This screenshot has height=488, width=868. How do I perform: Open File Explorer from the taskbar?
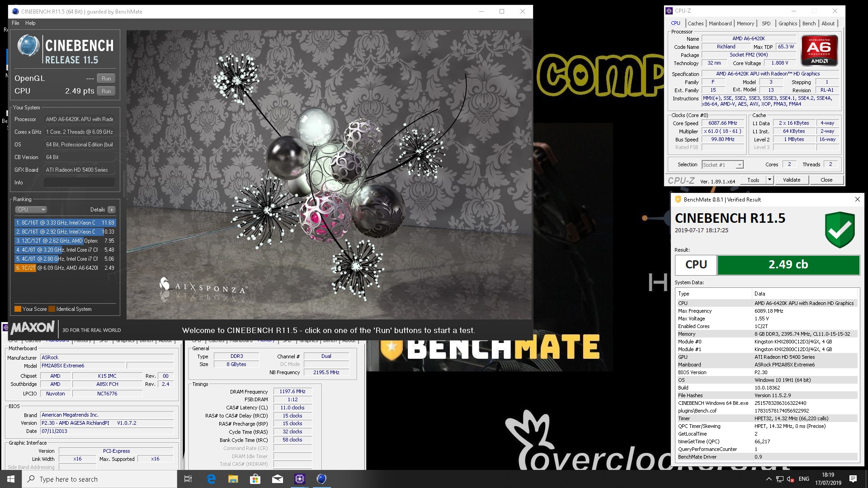[233, 479]
